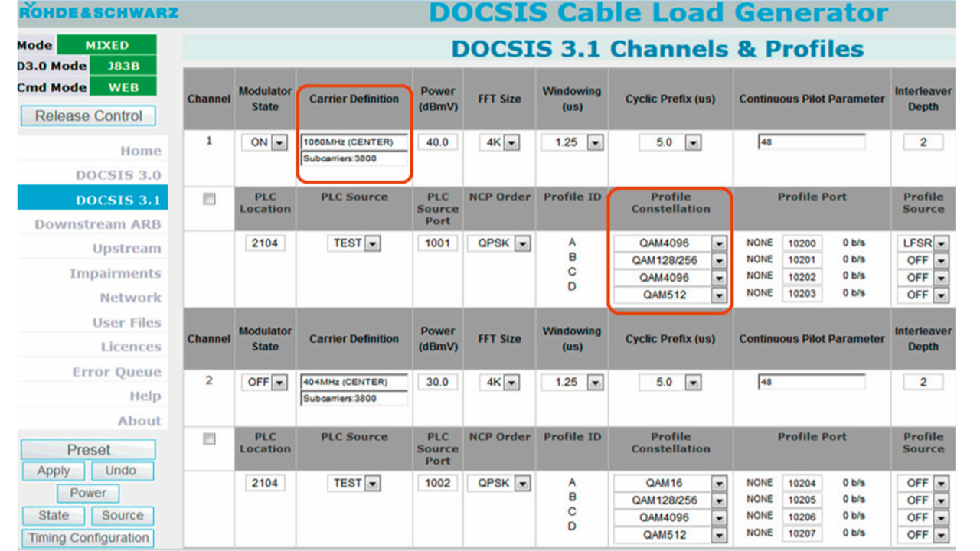Open channel 2 FFT Size 4K dropdown
The width and height of the screenshot is (980, 551).
coord(499,382)
